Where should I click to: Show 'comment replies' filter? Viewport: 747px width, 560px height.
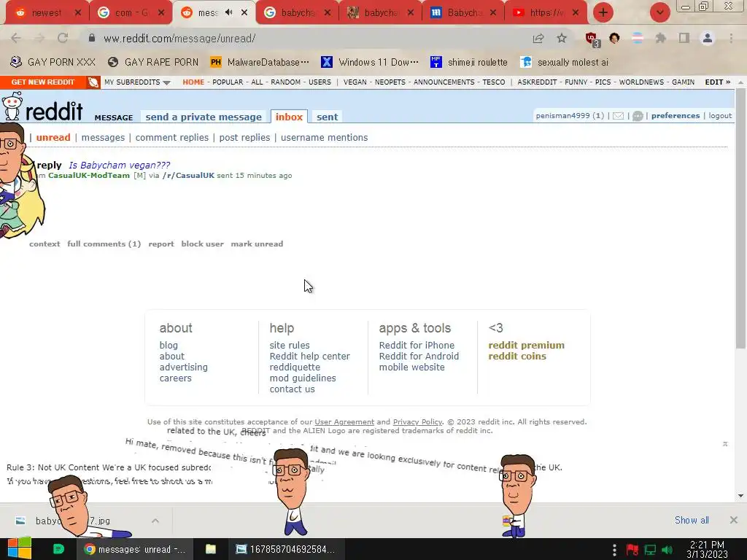172,137
